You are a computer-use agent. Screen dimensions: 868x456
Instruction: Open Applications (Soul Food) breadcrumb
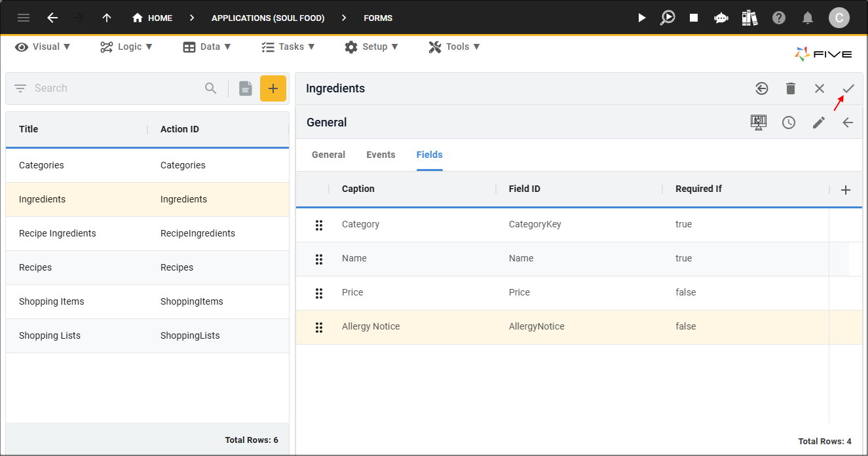click(x=268, y=18)
